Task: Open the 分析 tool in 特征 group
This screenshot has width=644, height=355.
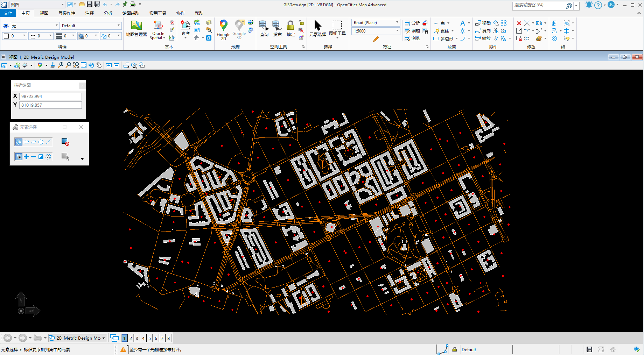Action: coord(414,23)
